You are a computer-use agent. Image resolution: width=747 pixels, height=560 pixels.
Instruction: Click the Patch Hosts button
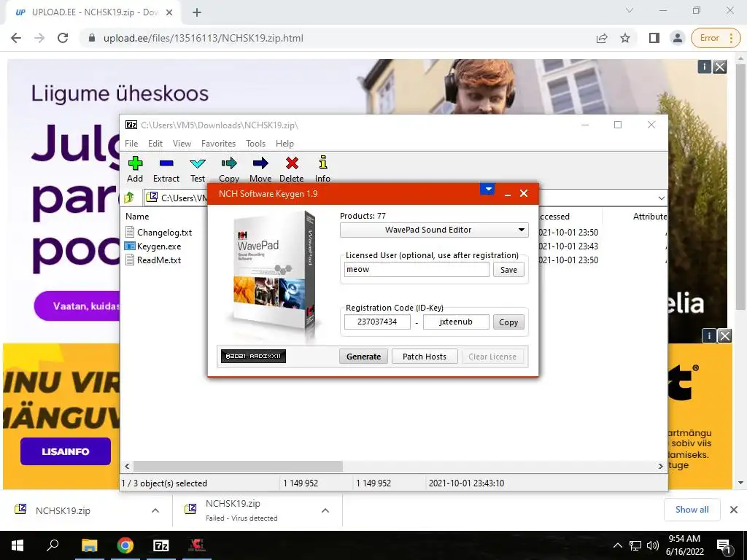pyautogui.click(x=425, y=357)
